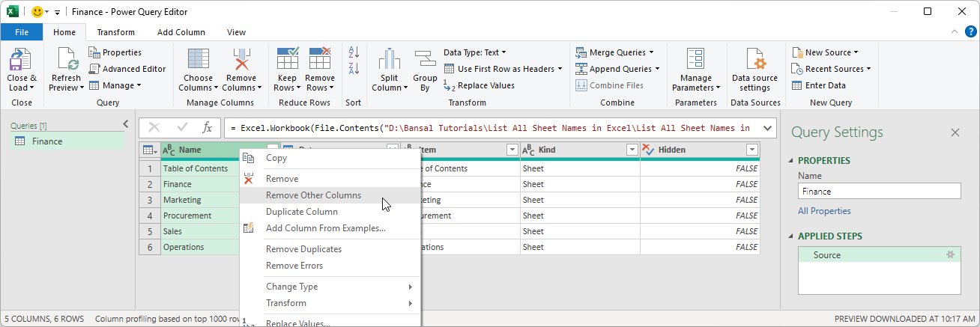
Task: Click the Hidden column data type icon
Action: (648, 150)
